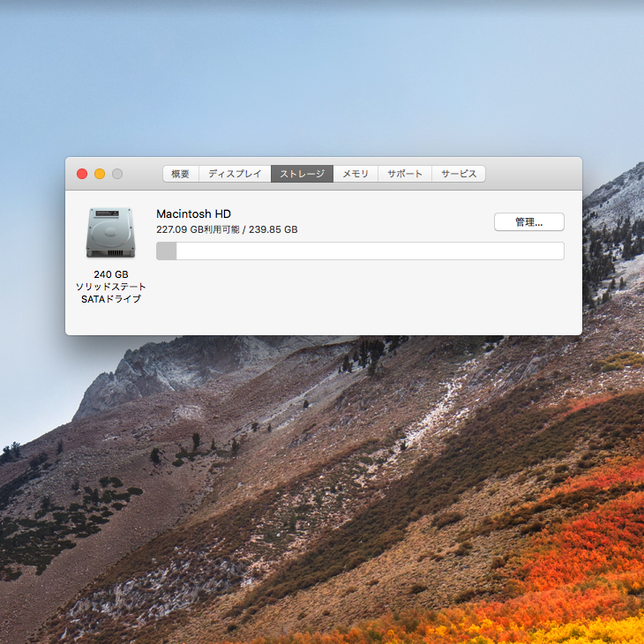Click the 240 GB capacity label
The width and height of the screenshot is (644, 644).
click(x=111, y=274)
